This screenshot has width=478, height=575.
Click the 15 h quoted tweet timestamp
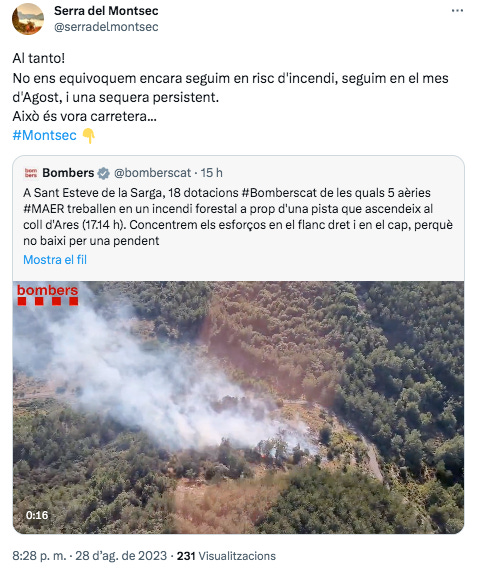click(x=212, y=173)
